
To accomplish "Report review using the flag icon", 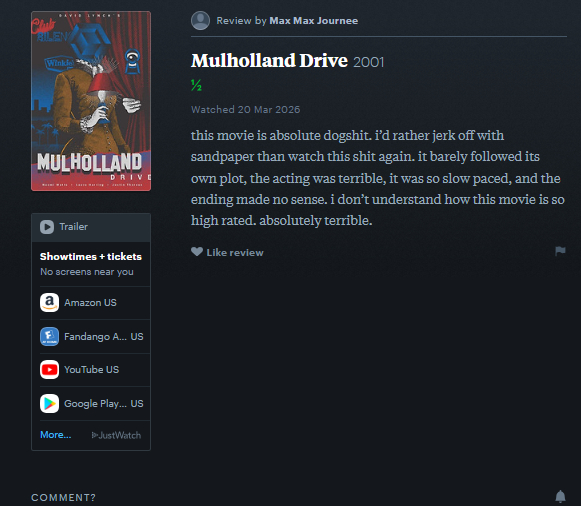I will click(560, 251).
